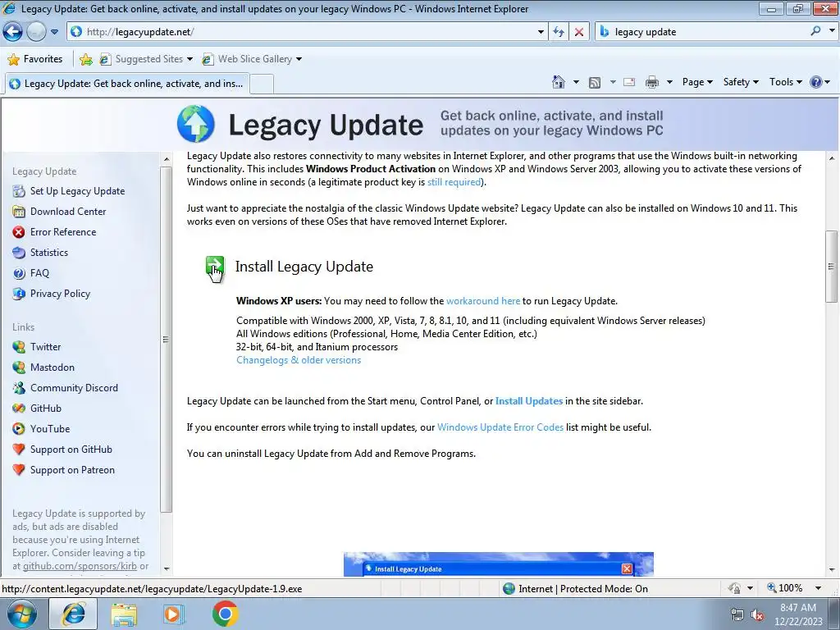The image size is (840, 630).
Task: Click Set Up Legacy Update sidebar icon
Action: pyautogui.click(x=19, y=191)
